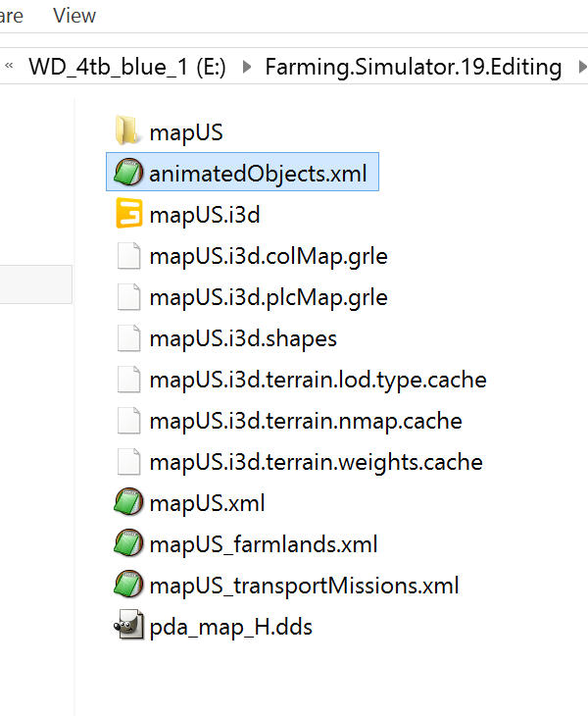Show hidden breadcrumb path with double chevron
This screenshot has height=716, width=588.
click(9, 66)
